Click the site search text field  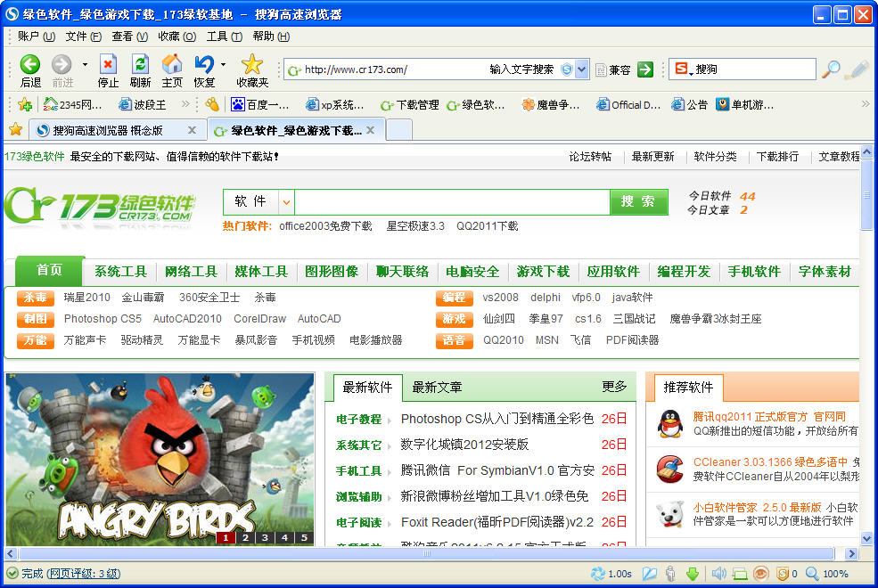452,202
